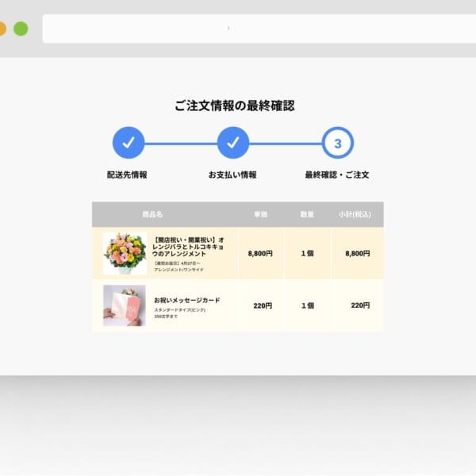Image resolution: width=476 pixels, height=476 pixels.
Task: Click the お祝いメッセージカード product name
Action: [x=187, y=301]
